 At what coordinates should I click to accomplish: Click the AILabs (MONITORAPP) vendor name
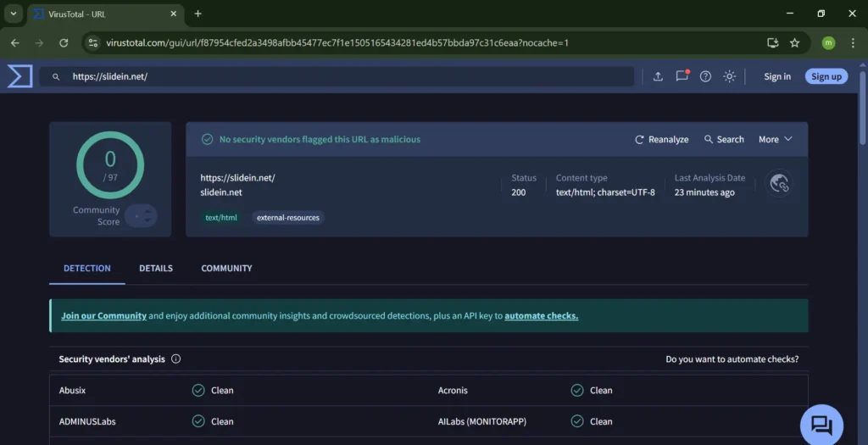(482, 421)
